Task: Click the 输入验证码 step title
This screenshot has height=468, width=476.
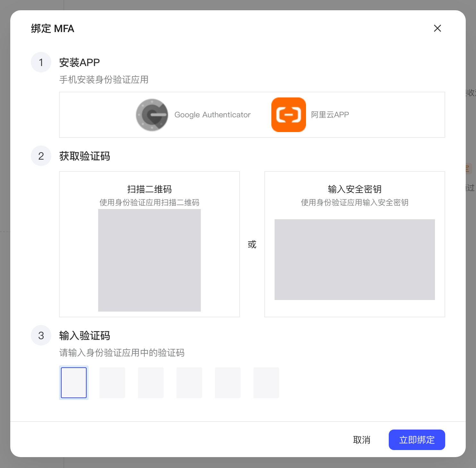Action: click(85, 336)
